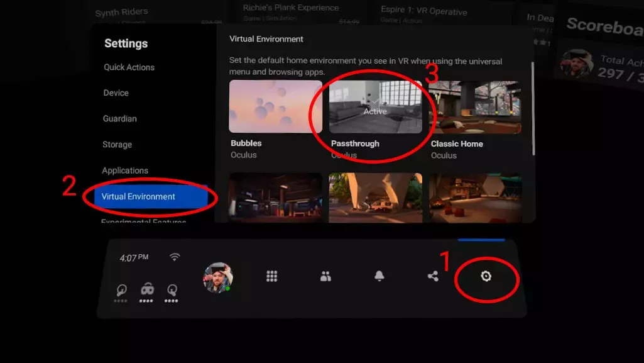Click the Passthrough label text

pos(355,143)
